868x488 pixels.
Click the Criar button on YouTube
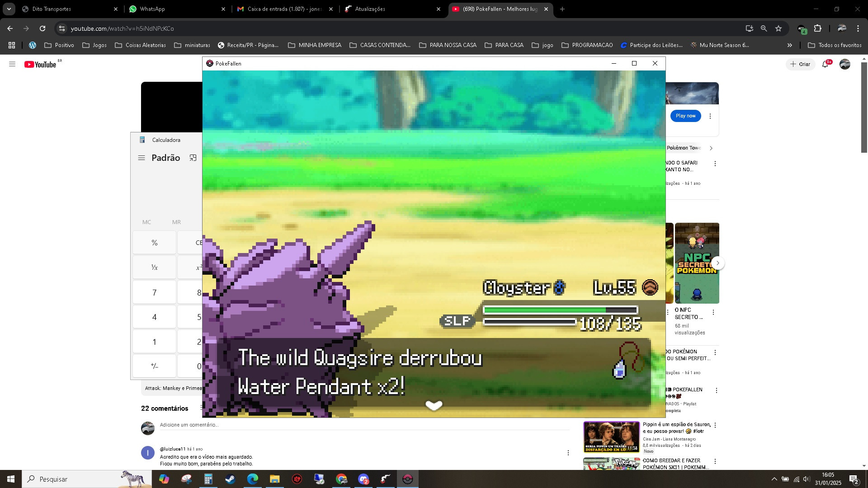coord(800,64)
